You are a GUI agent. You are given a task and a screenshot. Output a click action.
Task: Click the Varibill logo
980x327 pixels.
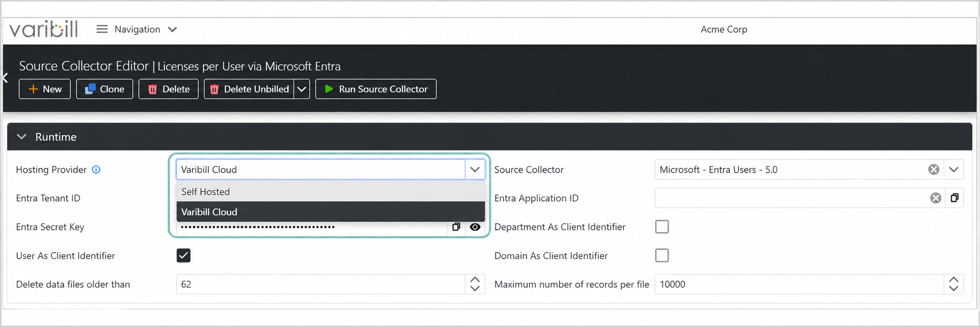(43, 29)
